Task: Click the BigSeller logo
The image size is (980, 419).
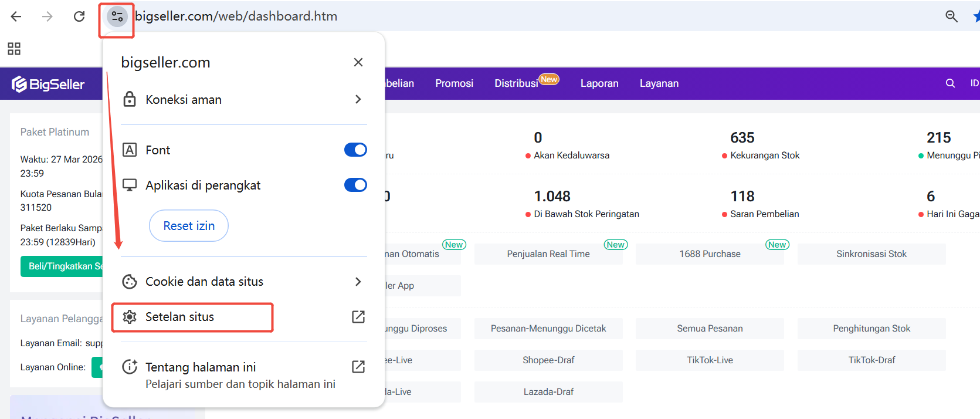Action: (49, 85)
